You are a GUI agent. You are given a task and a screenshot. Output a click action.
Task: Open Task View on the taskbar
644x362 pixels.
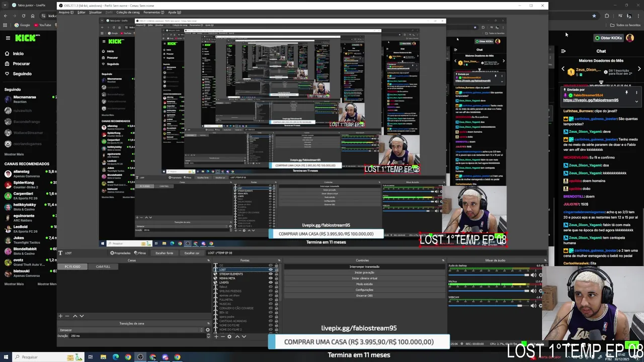[91, 357]
